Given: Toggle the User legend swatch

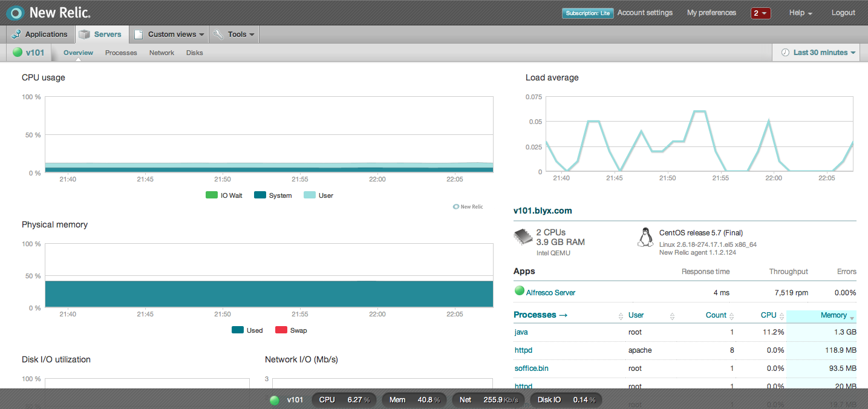Looking at the screenshot, I should coord(309,195).
